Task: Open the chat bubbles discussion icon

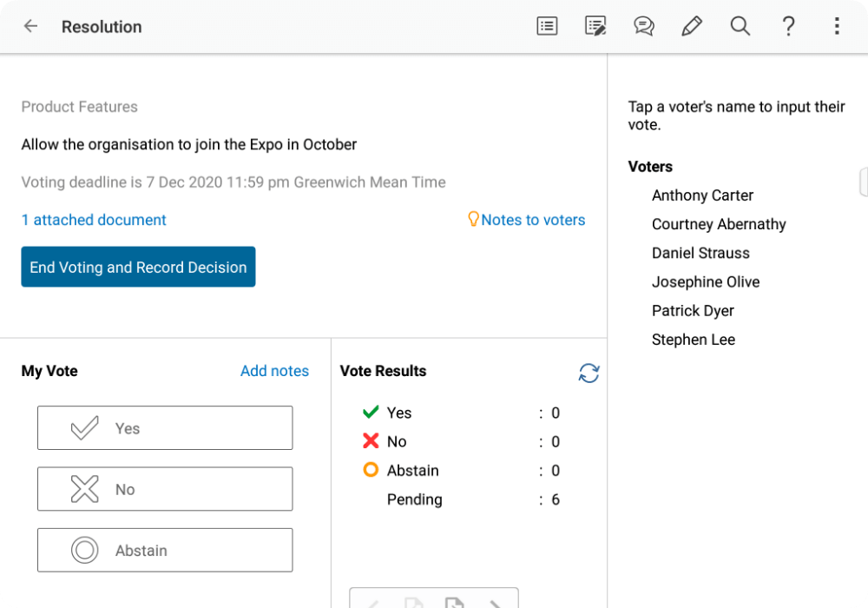Action: (x=643, y=26)
